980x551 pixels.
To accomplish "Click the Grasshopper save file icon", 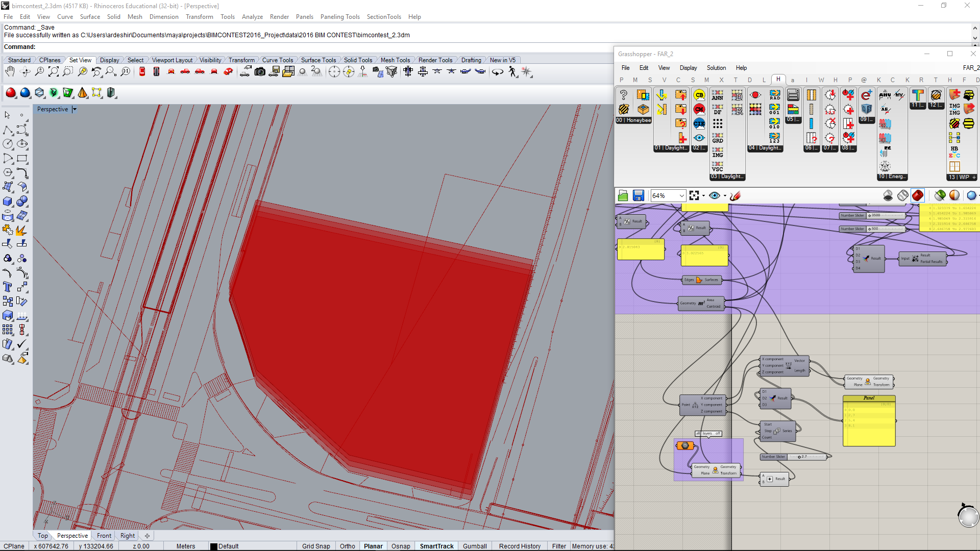I will [x=638, y=195].
